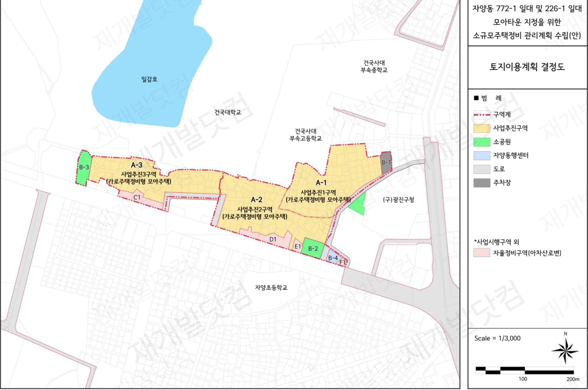Click the 건국대학교 map label
This screenshot has width=588, height=390.
click(x=228, y=112)
